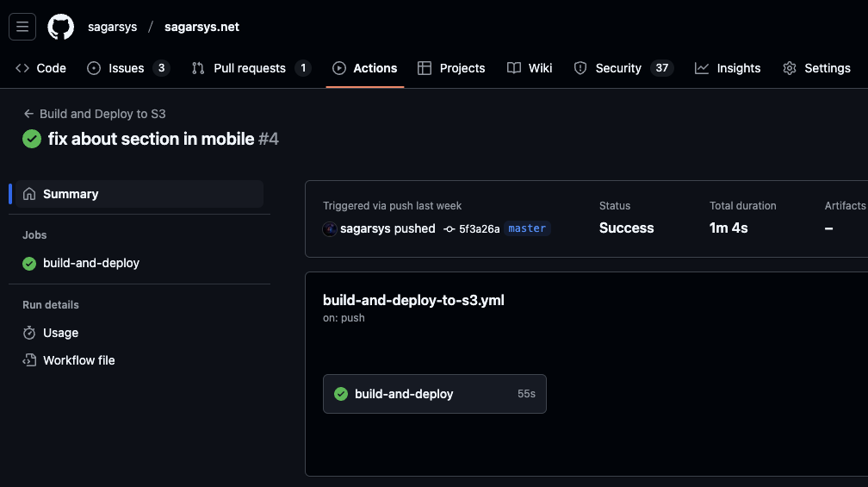View the Insights tab
The height and width of the screenshot is (487, 868).
click(728, 68)
